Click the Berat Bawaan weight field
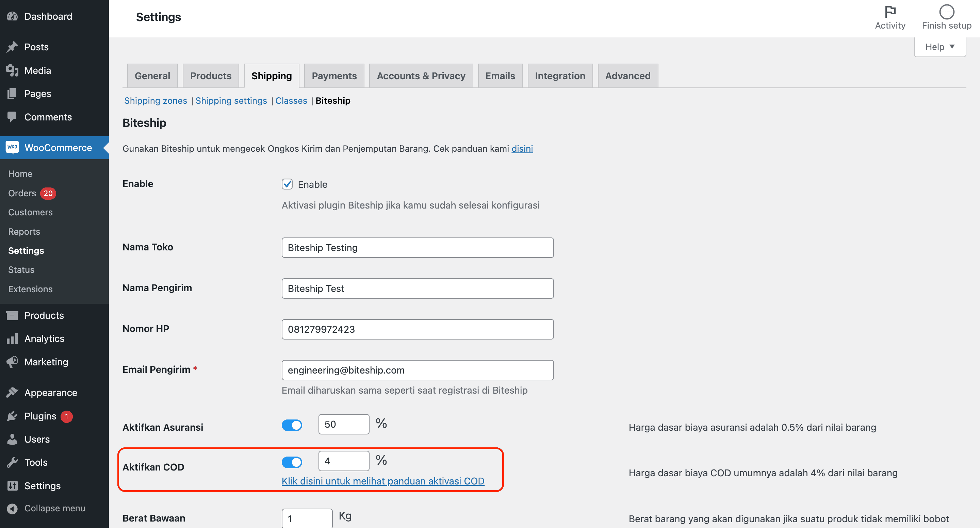 click(307, 518)
